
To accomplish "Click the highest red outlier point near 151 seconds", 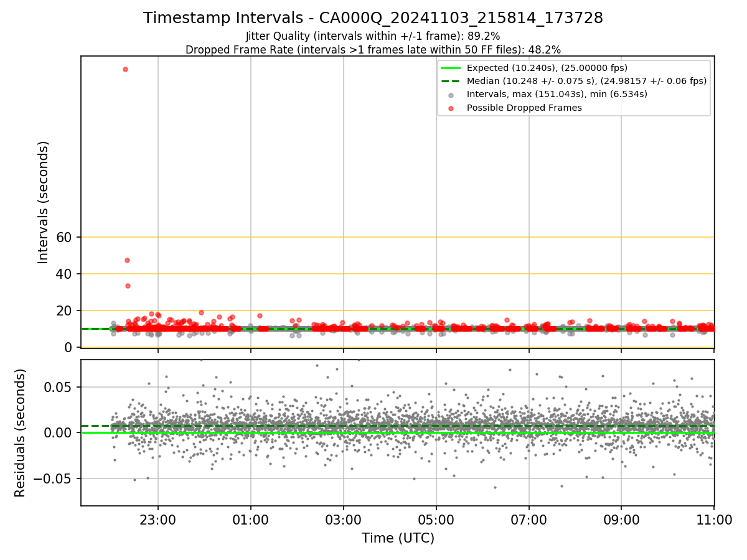I will pyautogui.click(x=125, y=69).
